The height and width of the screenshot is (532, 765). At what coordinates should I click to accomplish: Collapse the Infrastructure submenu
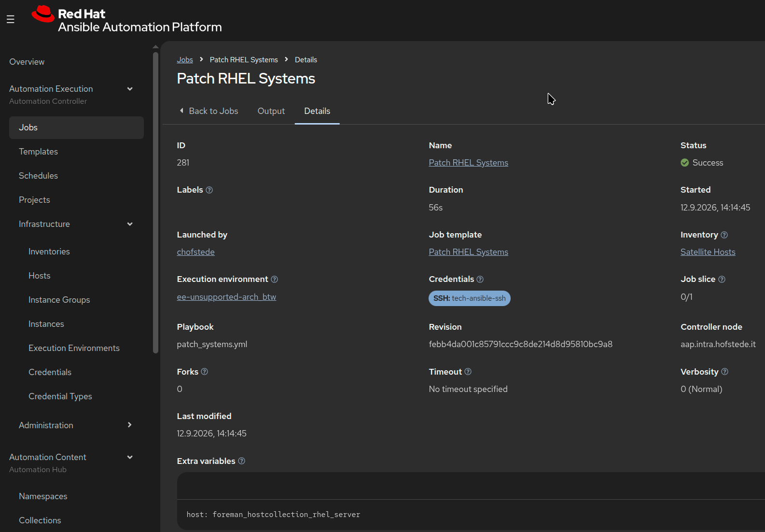point(129,224)
